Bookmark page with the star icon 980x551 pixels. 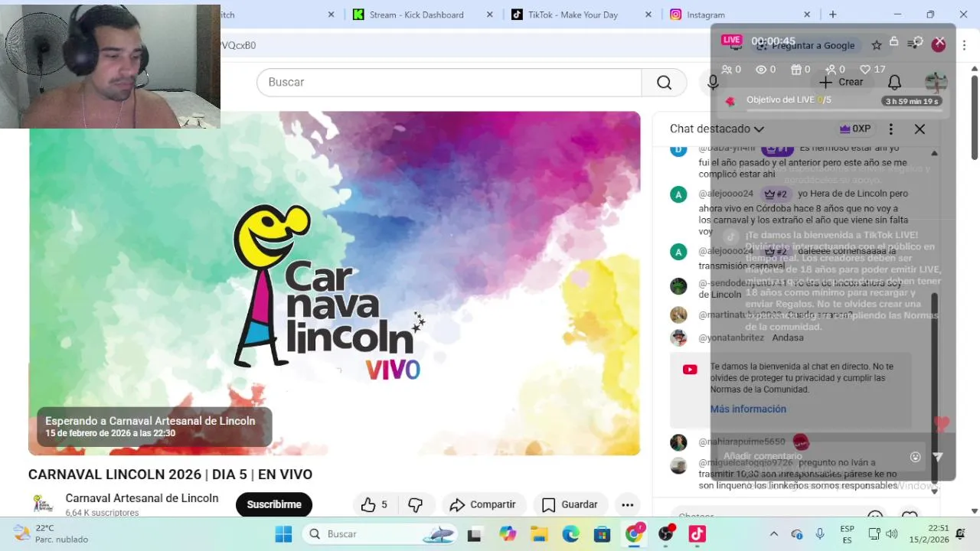pos(877,45)
